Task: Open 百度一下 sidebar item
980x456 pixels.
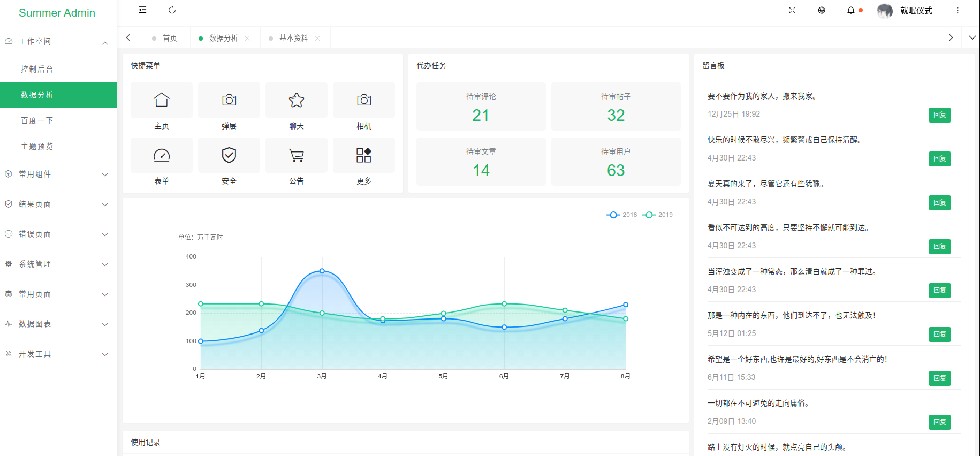Action: click(x=58, y=120)
